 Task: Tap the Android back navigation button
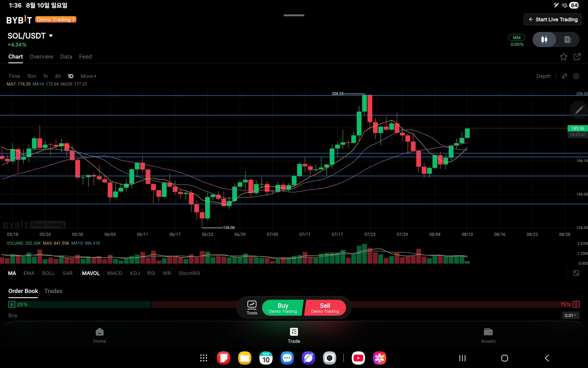pyautogui.click(x=547, y=358)
